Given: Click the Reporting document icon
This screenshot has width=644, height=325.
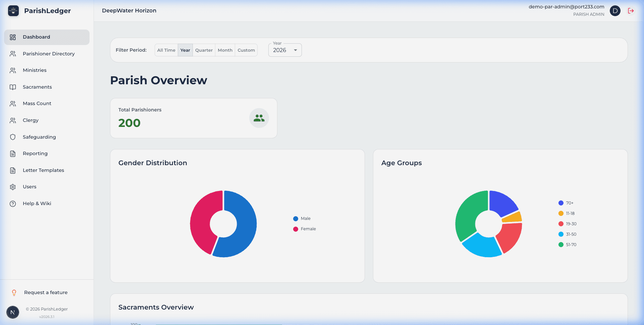Looking at the screenshot, I should pos(12,153).
